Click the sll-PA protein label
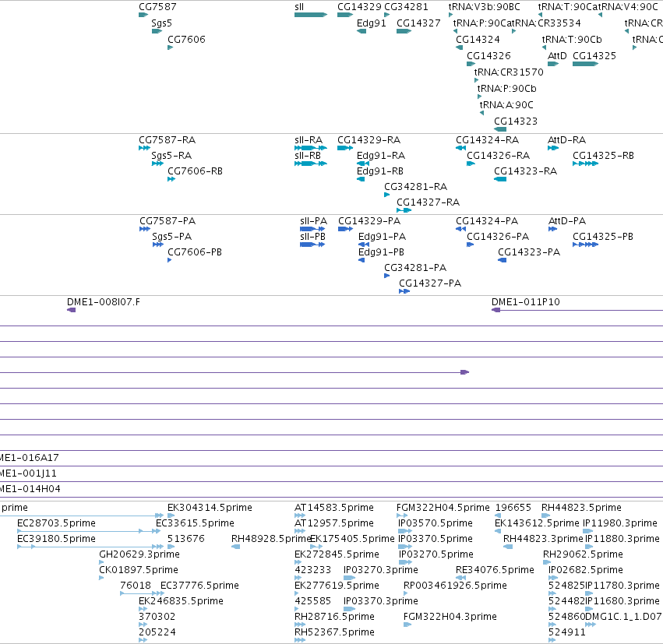Screen dimensions: 663x644 point(314,221)
